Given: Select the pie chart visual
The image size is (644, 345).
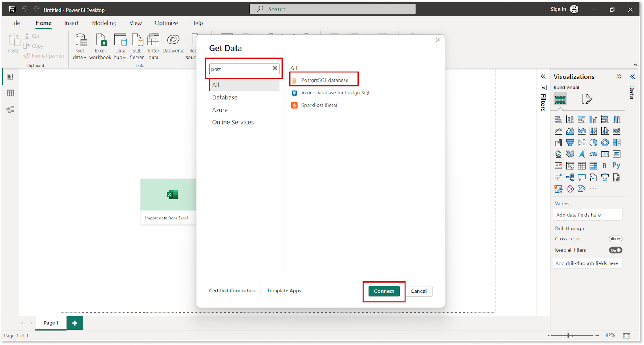Looking at the screenshot, I should coord(593,143).
